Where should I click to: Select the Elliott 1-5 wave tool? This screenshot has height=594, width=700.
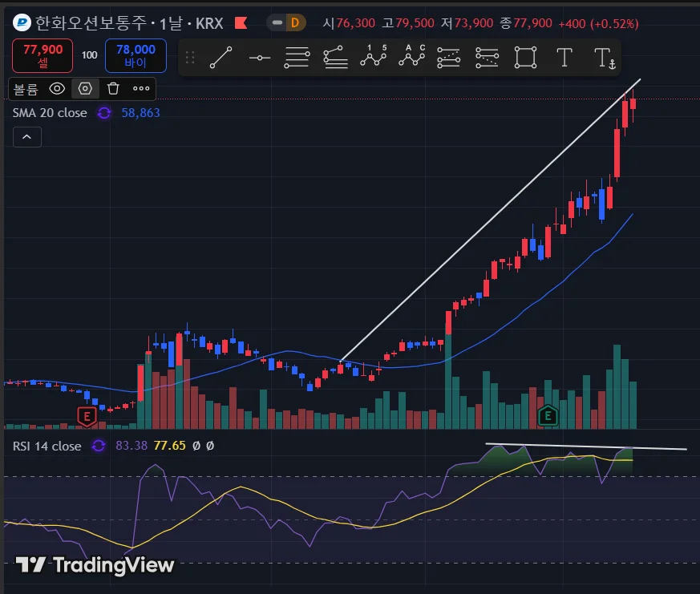374,56
